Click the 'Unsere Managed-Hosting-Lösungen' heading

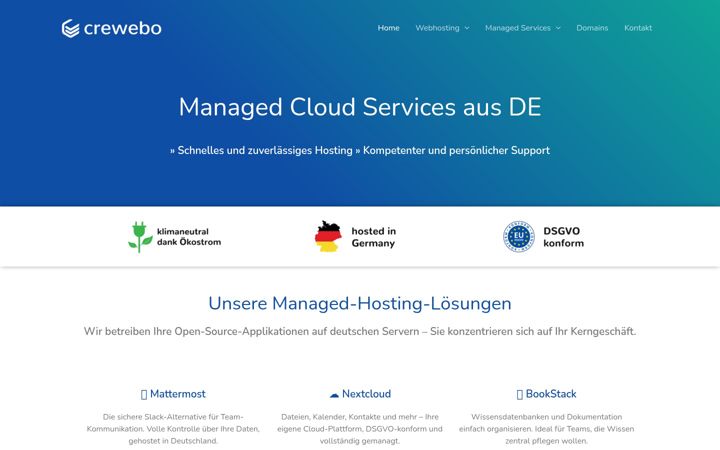coord(360,304)
